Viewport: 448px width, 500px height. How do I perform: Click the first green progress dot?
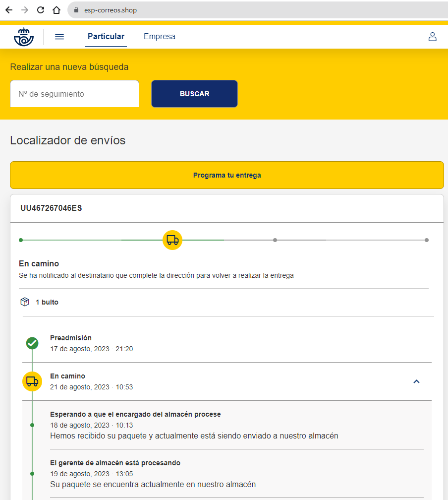tap(21, 240)
